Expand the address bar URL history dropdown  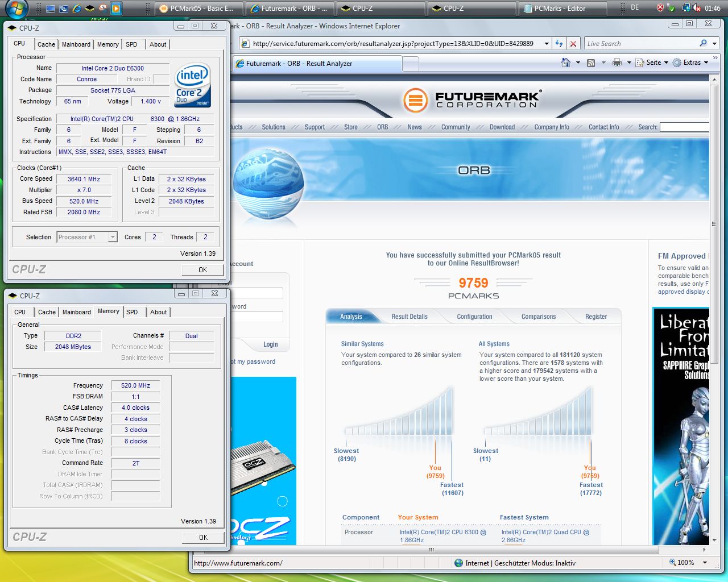coord(547,44)
